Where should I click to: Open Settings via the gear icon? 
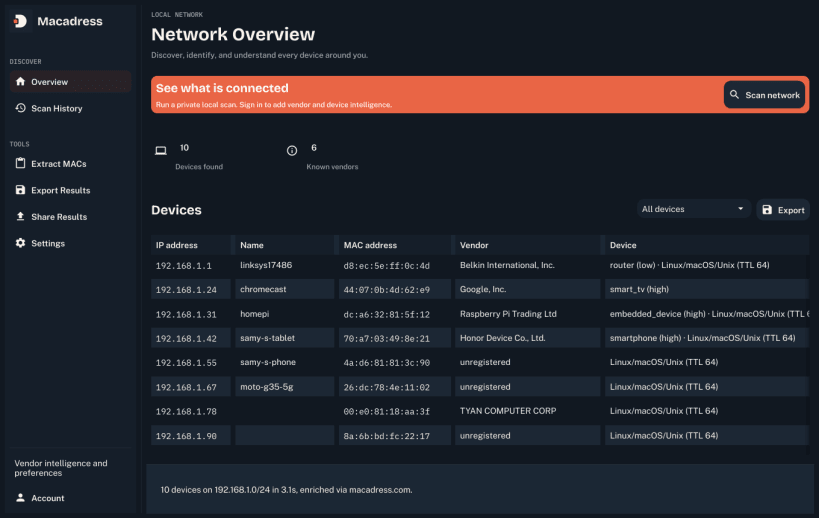(x=20, y=243)
